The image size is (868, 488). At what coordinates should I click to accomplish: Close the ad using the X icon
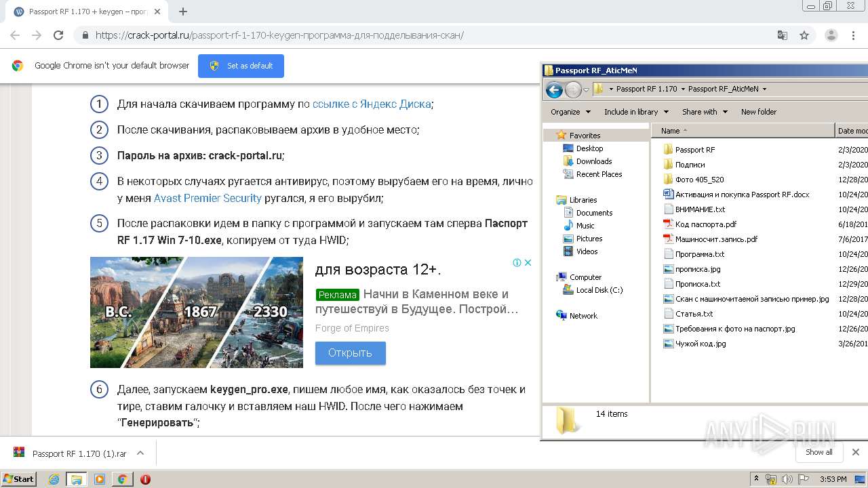pyautogui.click(x=528, y=262)
